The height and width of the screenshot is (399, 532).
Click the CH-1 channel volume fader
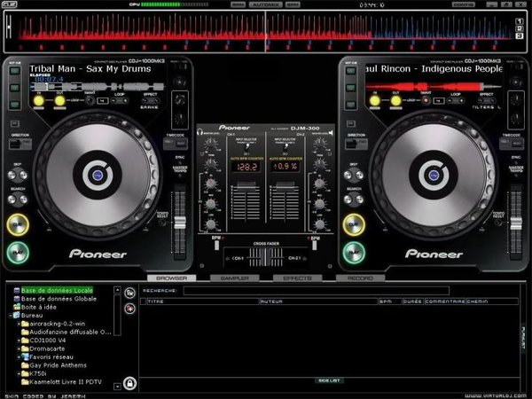[x=246, y=186]
